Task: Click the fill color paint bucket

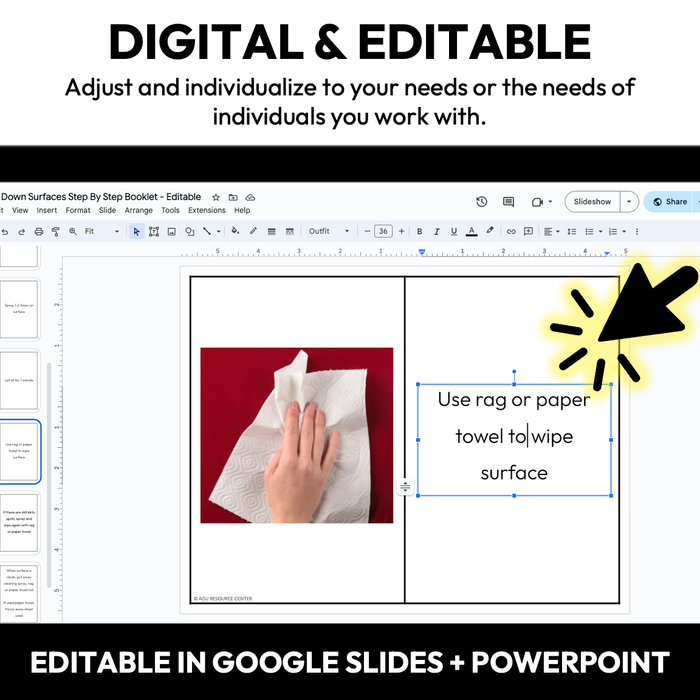Action: 236,231
